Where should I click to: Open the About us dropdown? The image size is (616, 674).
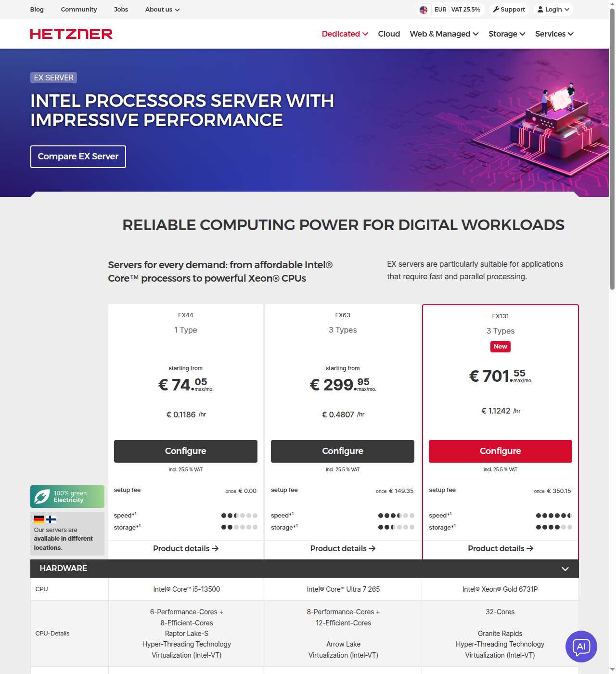[162, 9]
